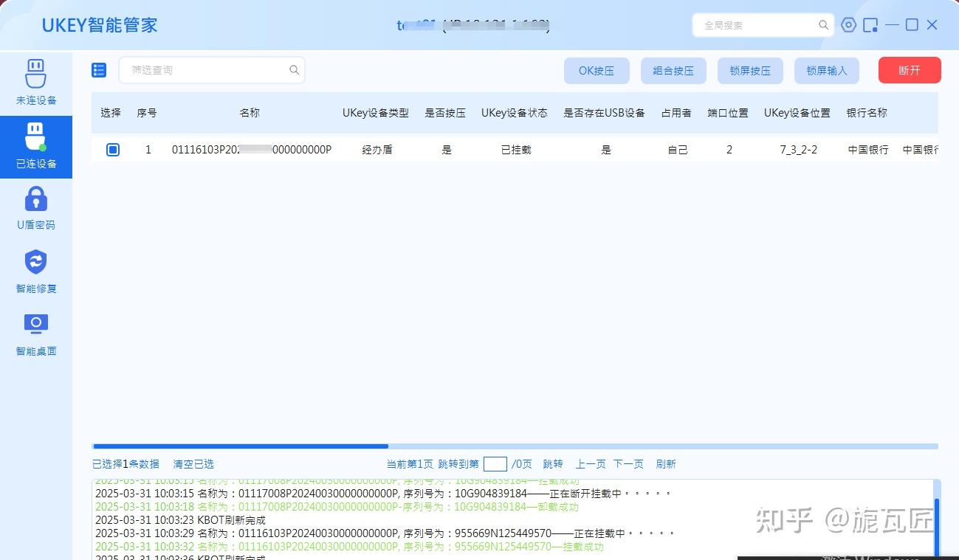
Task: Open the 智能桌面 smart desktop feature
Action: pos(35,334)
